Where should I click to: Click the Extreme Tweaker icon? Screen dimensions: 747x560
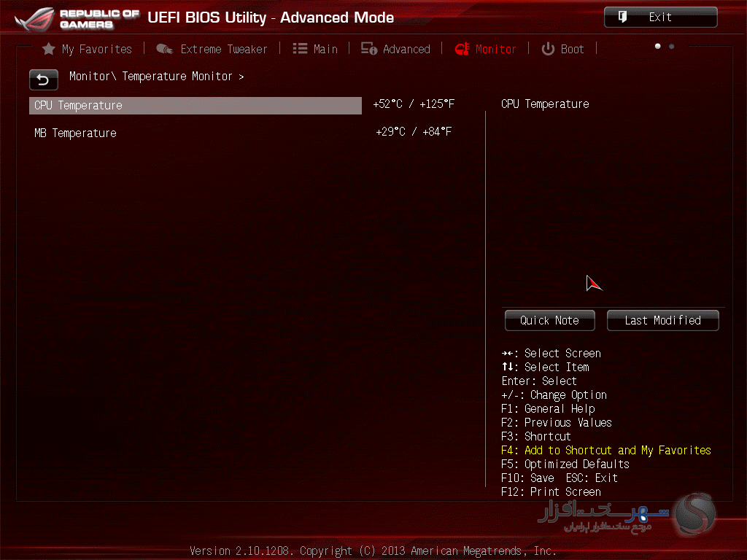164,49
